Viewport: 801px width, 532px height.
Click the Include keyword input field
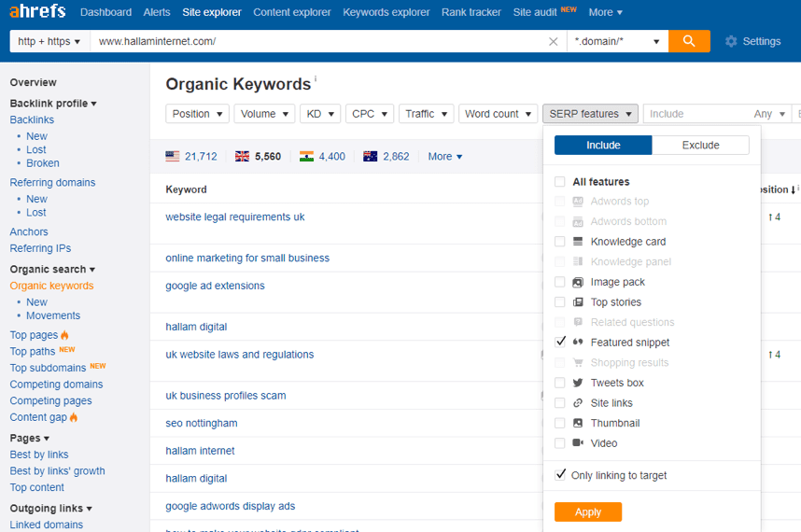point(696,114)
